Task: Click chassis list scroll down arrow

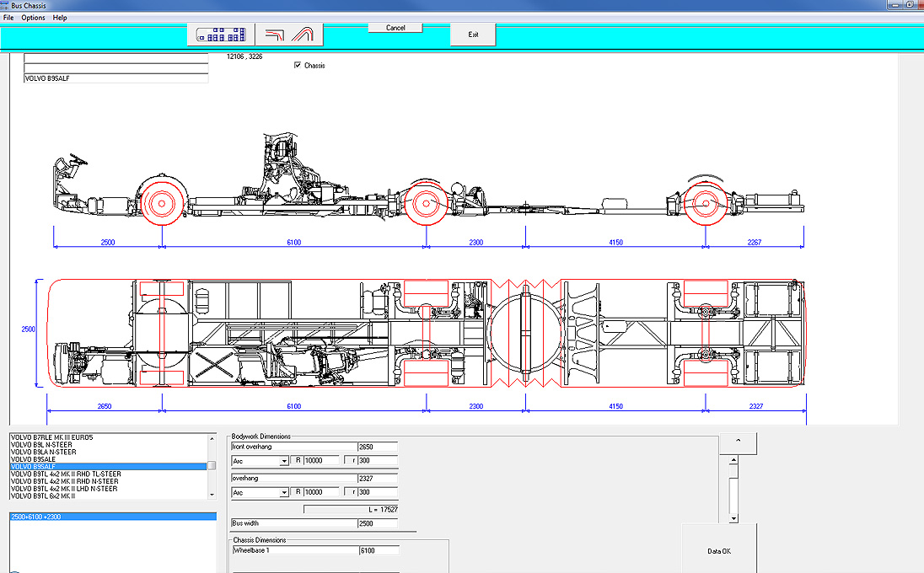Action: click(212, 495)
